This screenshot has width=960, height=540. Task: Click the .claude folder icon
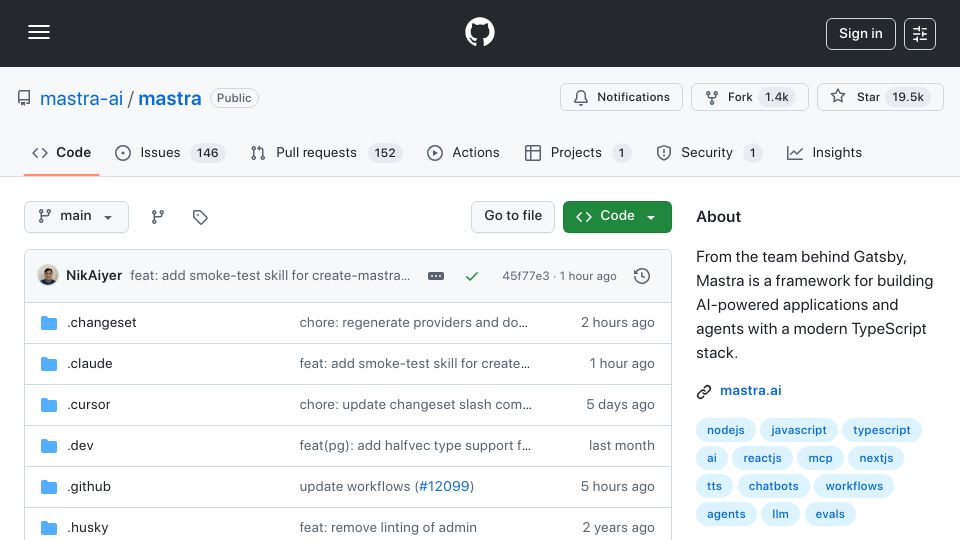coord(49,364)
